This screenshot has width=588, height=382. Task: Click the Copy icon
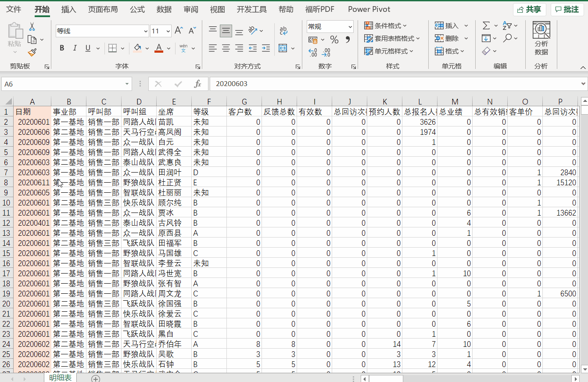(x=32, y=40)
